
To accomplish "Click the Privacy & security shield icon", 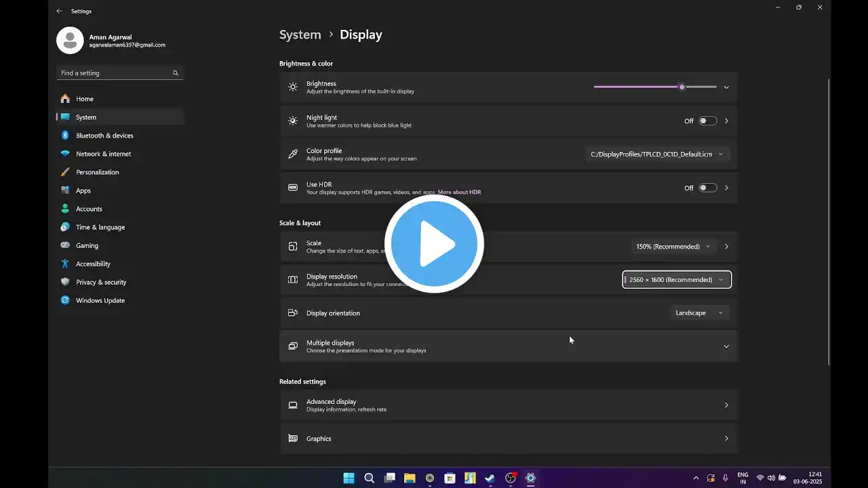I will (x=65, y=282).
